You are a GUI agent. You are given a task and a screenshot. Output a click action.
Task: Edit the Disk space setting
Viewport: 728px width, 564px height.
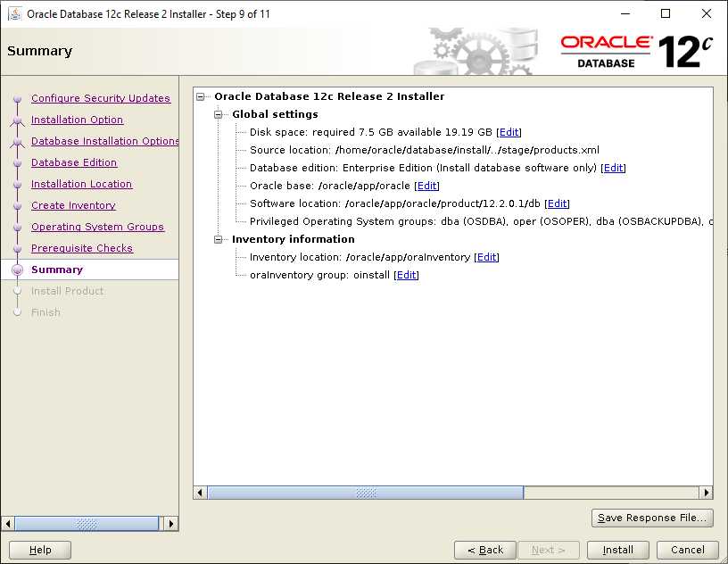click(x=509, y=132)
